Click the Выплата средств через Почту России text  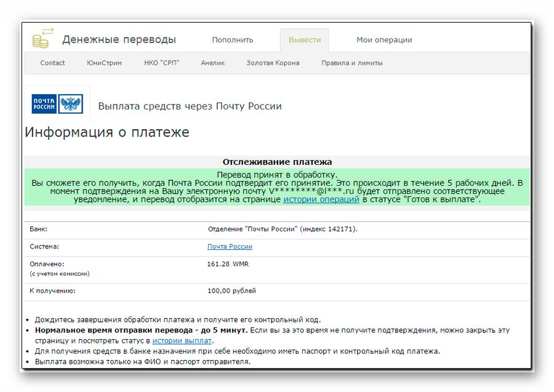point(190,106)
